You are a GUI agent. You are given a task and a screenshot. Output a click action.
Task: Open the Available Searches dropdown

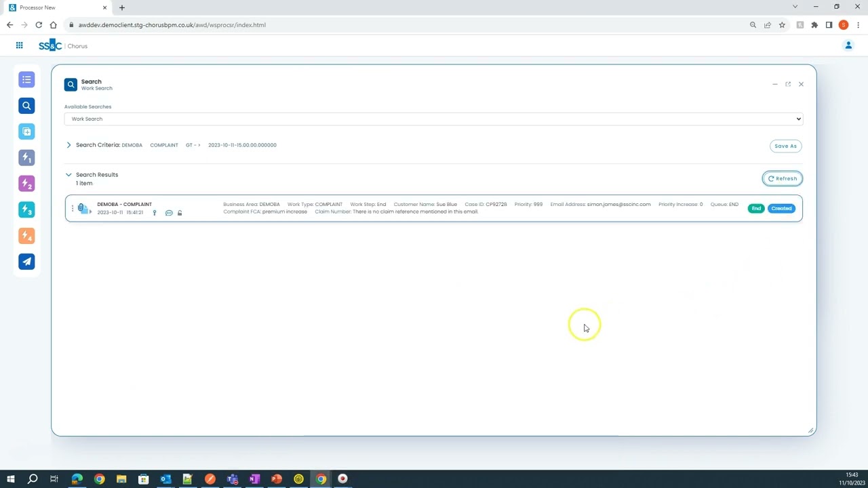tap(433, 119)
